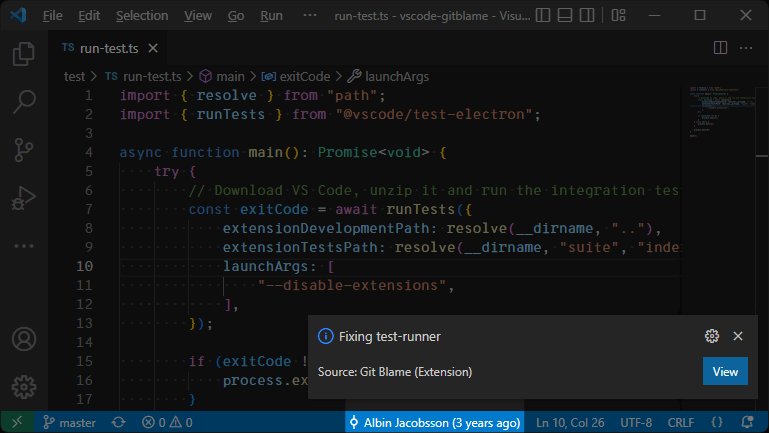Click the run-test.ts breadcrumb

(x=143, y=76)
